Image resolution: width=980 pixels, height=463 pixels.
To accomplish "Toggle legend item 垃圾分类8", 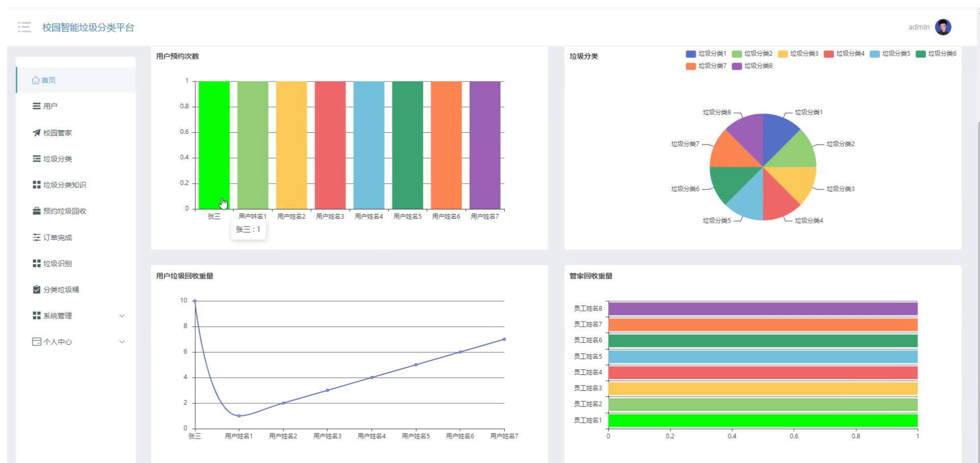I will click(x=752, y=66).
